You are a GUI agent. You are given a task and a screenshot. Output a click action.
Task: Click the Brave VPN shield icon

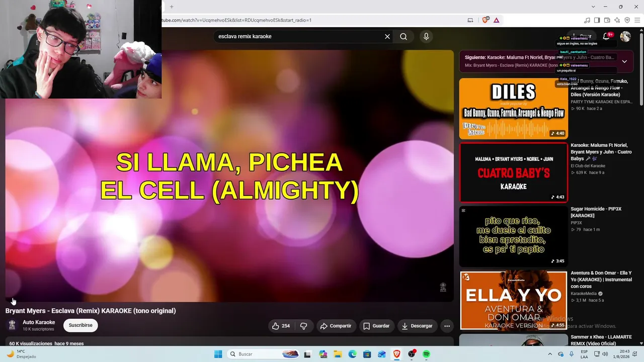point(627,20)
